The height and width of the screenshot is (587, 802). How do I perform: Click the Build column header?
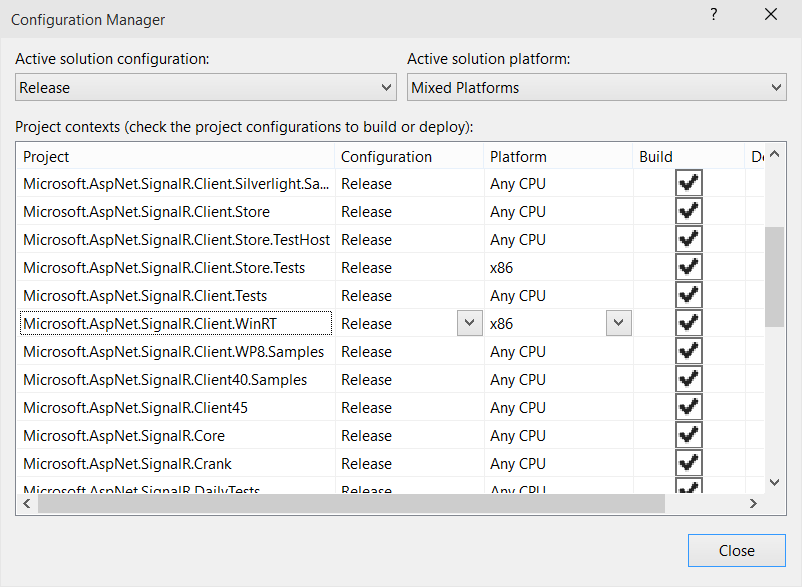(x=688, y=156)
